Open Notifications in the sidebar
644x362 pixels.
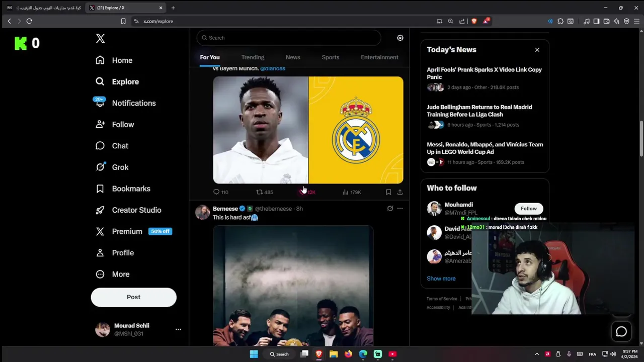click(x=125, y=103)
